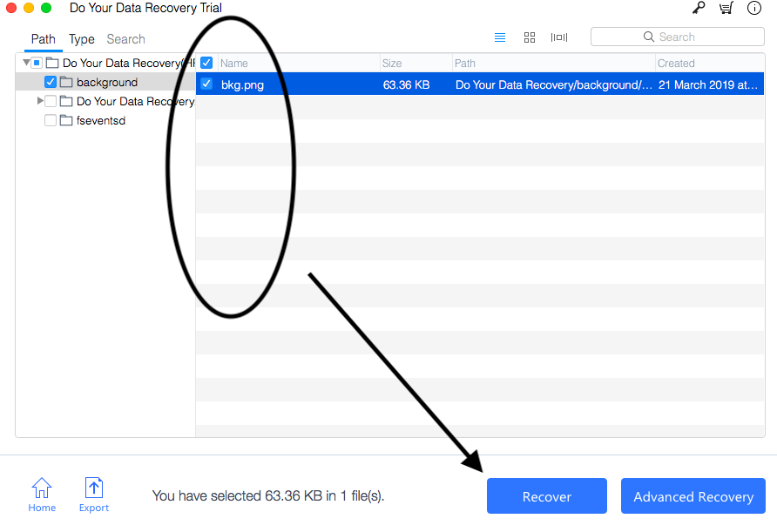Minimize window with yellow button
The height and width of the screenshot is (532, 777).
29,8
